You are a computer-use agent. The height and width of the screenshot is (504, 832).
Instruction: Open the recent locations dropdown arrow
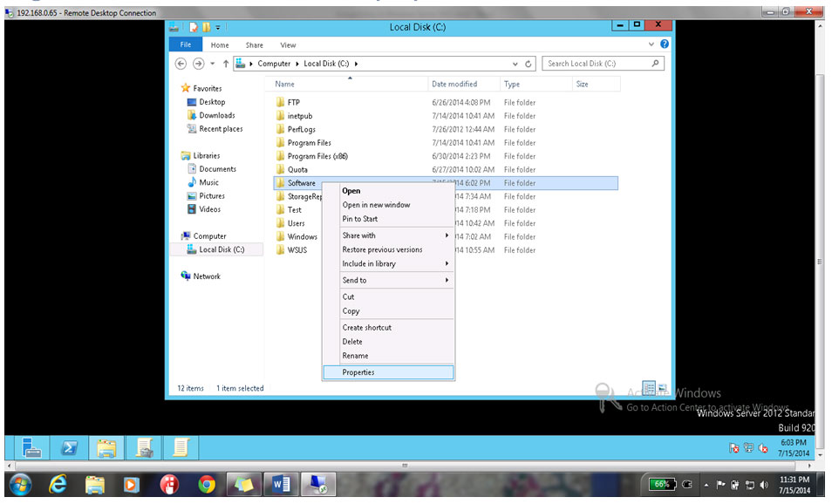click(212, 64)
